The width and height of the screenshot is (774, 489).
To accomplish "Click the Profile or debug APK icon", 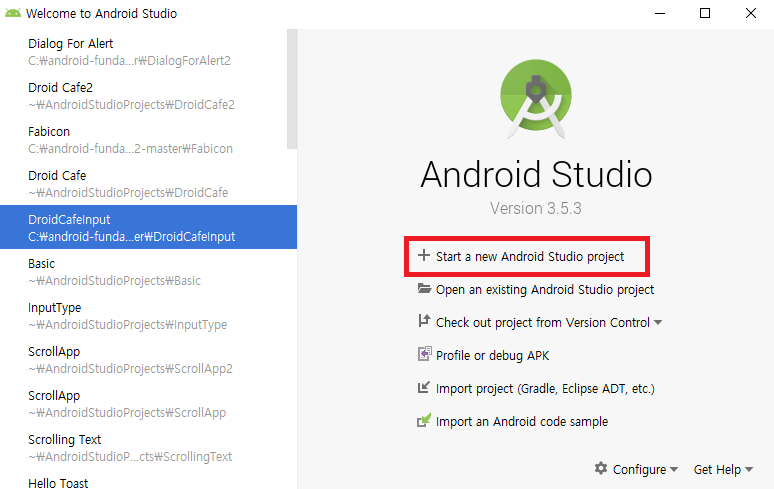I will coord(425,354).
